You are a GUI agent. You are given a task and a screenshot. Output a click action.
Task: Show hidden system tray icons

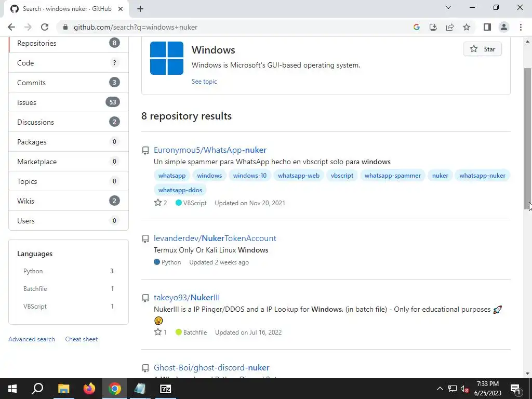pos(440,389)
